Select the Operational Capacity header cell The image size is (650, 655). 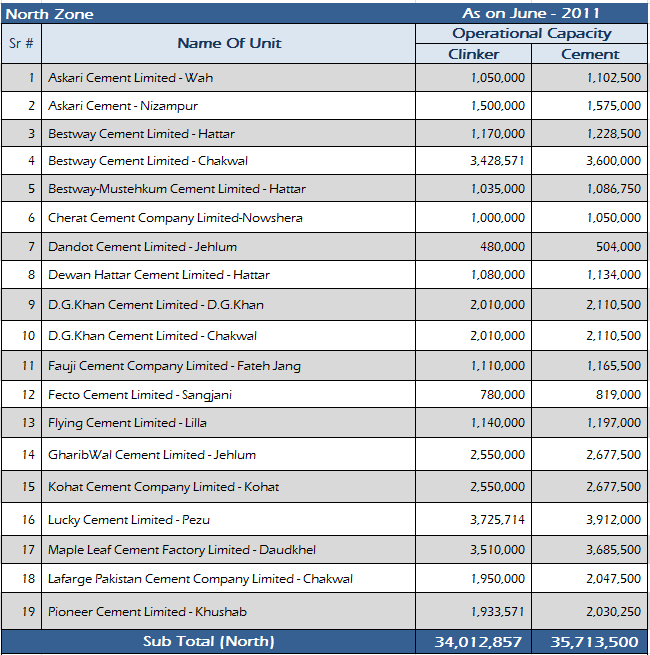531,34
